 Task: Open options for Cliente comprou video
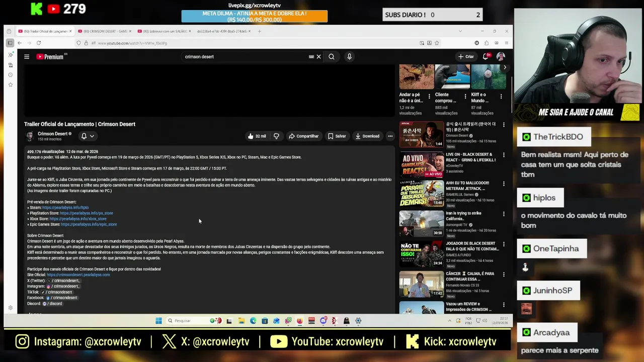(465, 97)
